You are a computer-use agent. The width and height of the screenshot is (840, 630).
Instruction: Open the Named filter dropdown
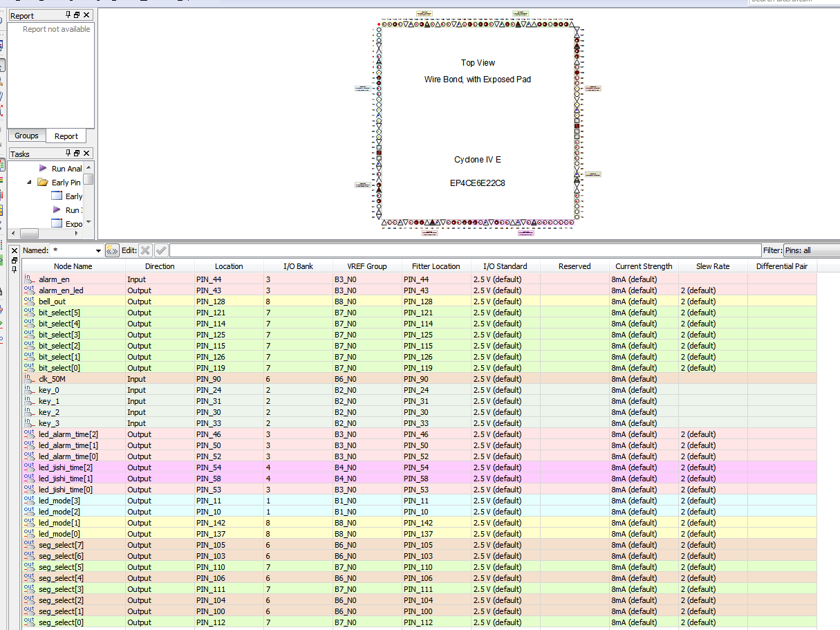coord(98,250)
